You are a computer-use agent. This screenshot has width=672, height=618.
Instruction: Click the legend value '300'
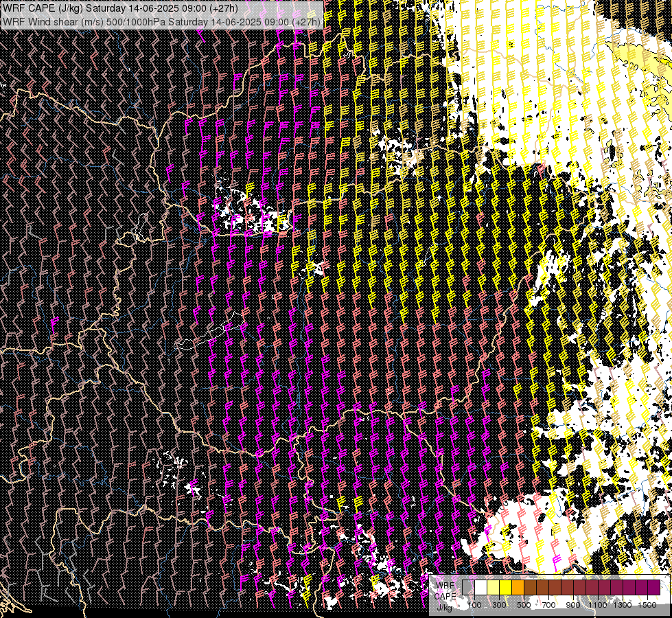click(499, 605)
